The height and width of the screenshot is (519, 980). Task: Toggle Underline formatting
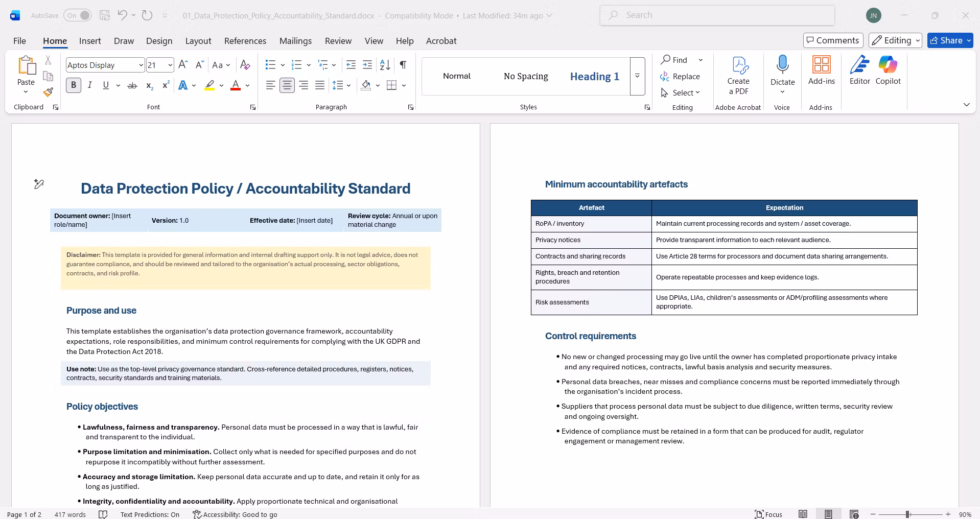tap(106, 85)
